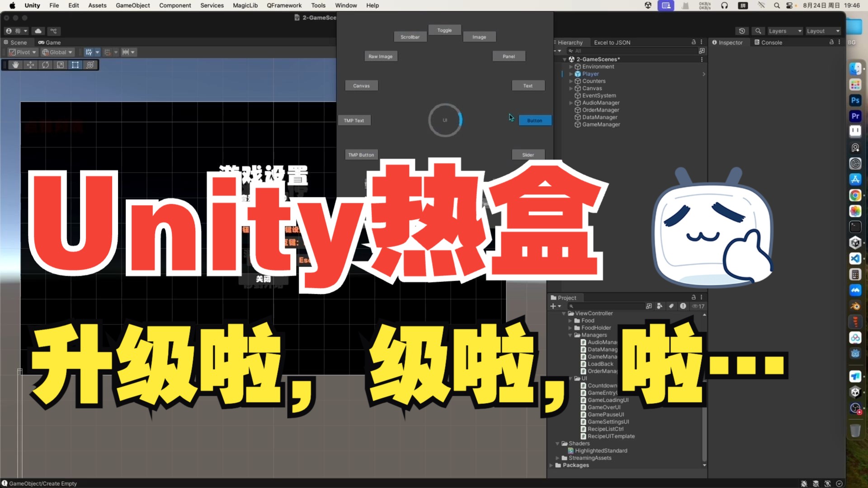Open the GameObject menu
The height and width of the screenshot is (488, 868).
click(x=132, y=5)
